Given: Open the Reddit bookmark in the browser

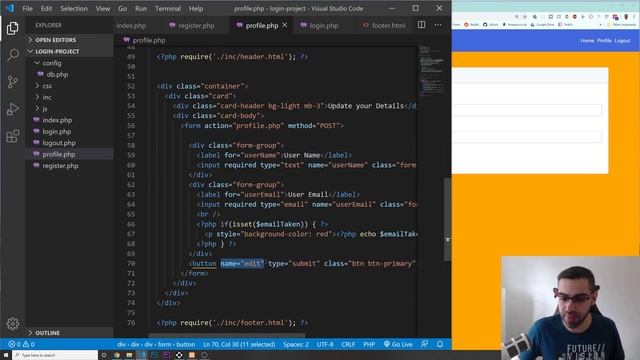Looking at the screenshot, I should [471, 24].
